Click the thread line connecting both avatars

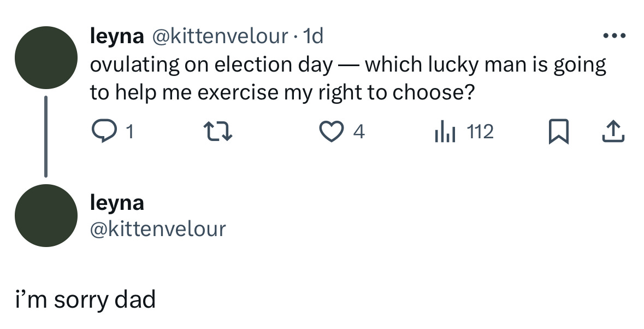coord(46,137)
